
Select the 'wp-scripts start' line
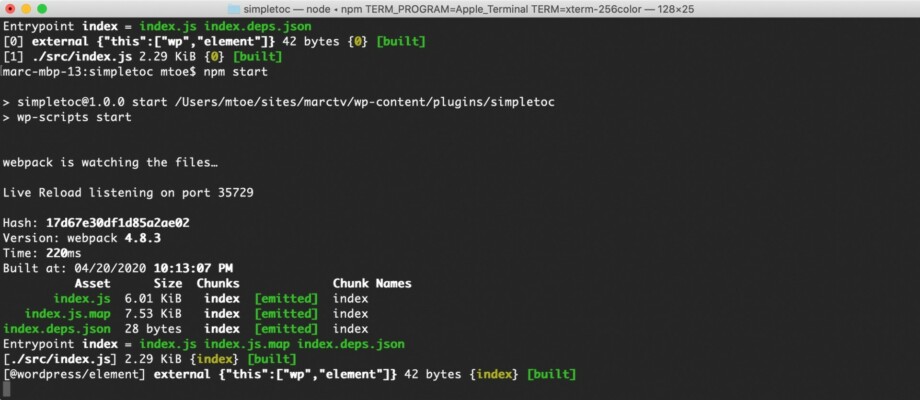tap(67, 117)
